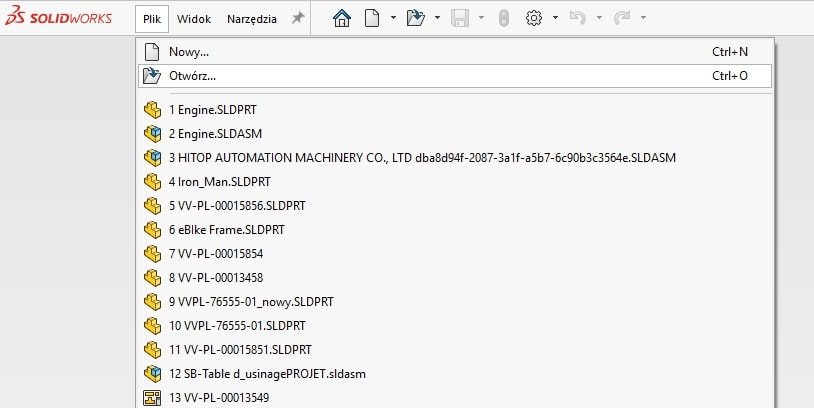The width and height of the screenshot is (814, 408).
Task: Choose Otwórz... menu entry
Action: click(x=455, y=76)
